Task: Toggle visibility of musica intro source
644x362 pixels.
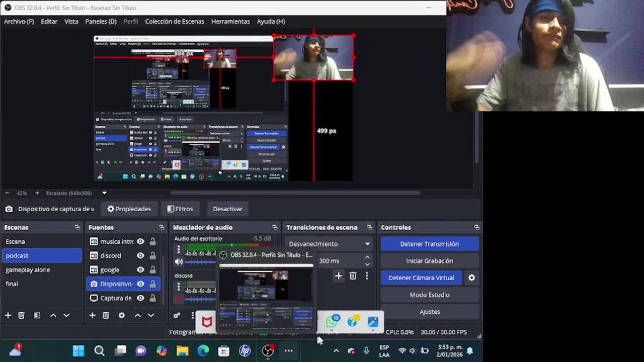Action: [141, 241]
